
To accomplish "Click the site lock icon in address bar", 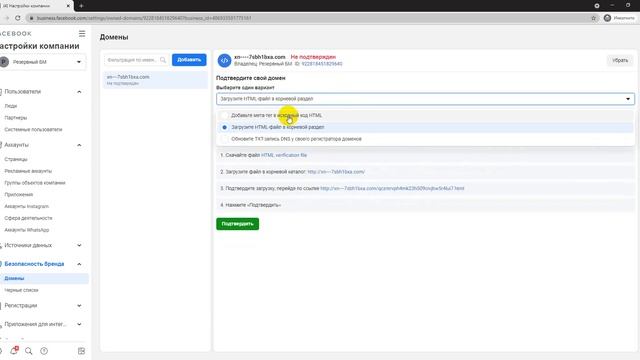I will pyautogui.click(x=31, y=18).
